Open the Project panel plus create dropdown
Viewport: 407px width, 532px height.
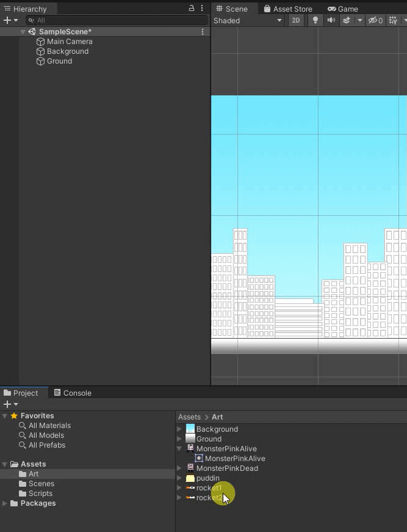[x=10, y=404]
